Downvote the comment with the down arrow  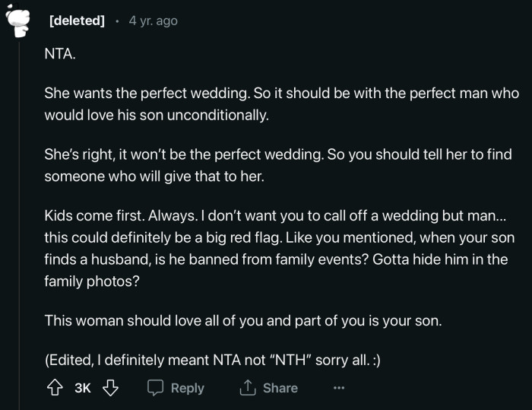pos(110,388)
